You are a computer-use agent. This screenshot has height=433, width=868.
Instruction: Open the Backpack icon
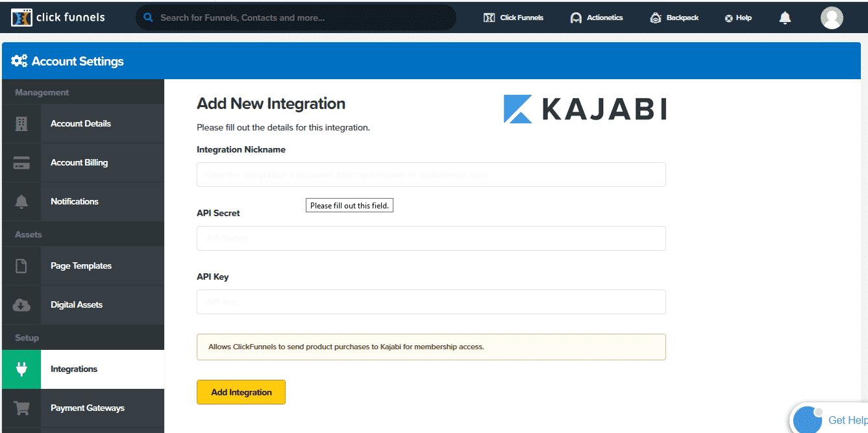tap(656, 18)
